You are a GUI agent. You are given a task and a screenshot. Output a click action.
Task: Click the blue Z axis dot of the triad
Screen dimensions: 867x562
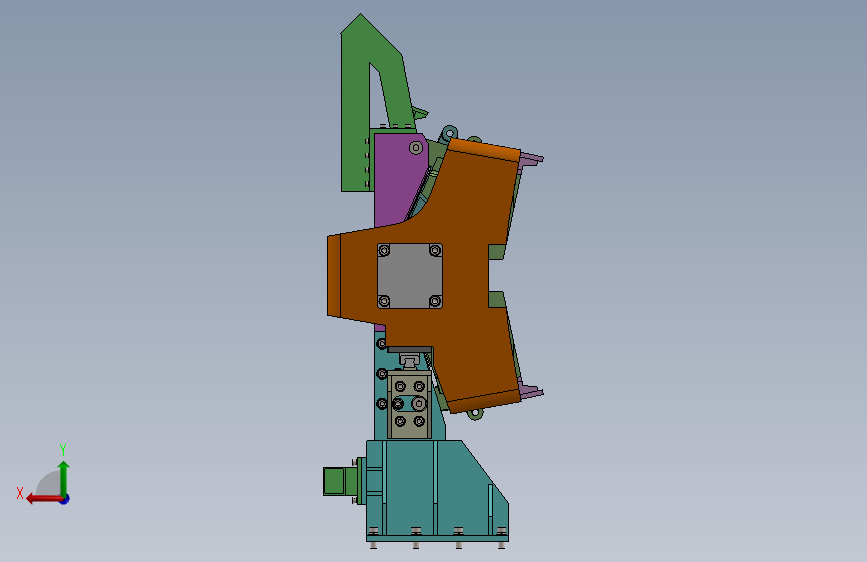(x=65, y=499)
